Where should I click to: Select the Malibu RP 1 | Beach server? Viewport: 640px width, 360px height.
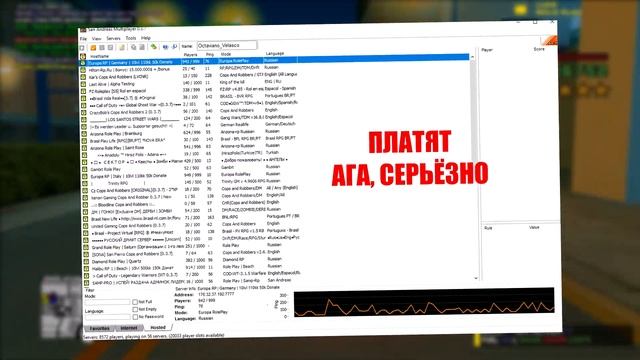pos(133,268)
